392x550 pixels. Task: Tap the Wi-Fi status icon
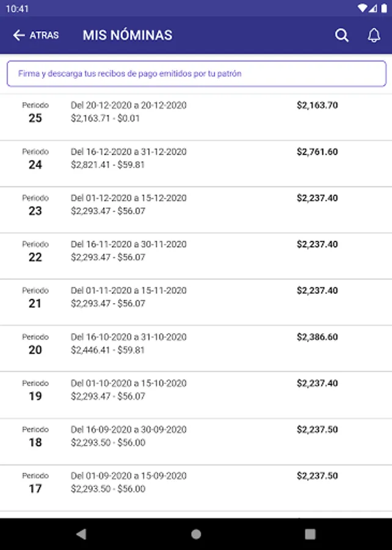pyautogui.click(x=363, y=9)
